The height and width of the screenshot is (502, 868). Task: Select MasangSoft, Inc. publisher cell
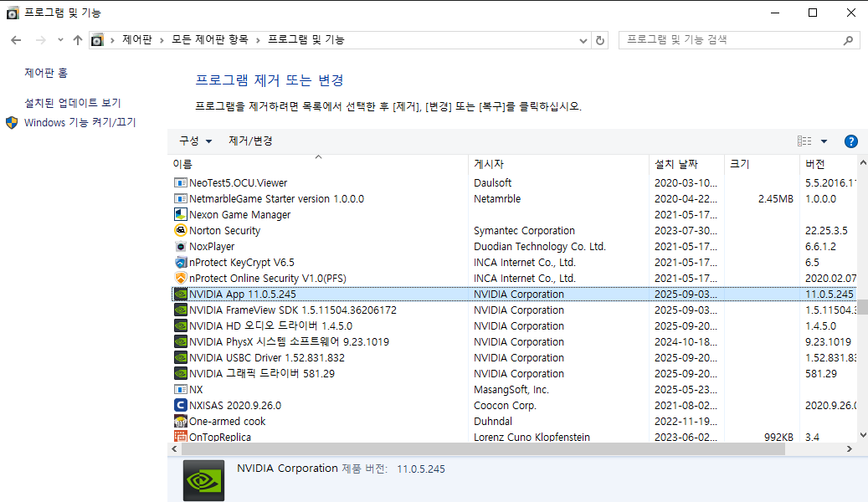(511, 390)
